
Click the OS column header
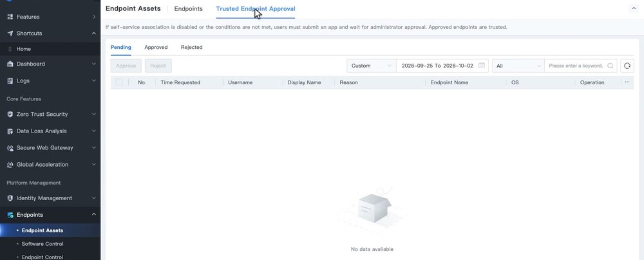pyautogui.click(x=515, y=82)
